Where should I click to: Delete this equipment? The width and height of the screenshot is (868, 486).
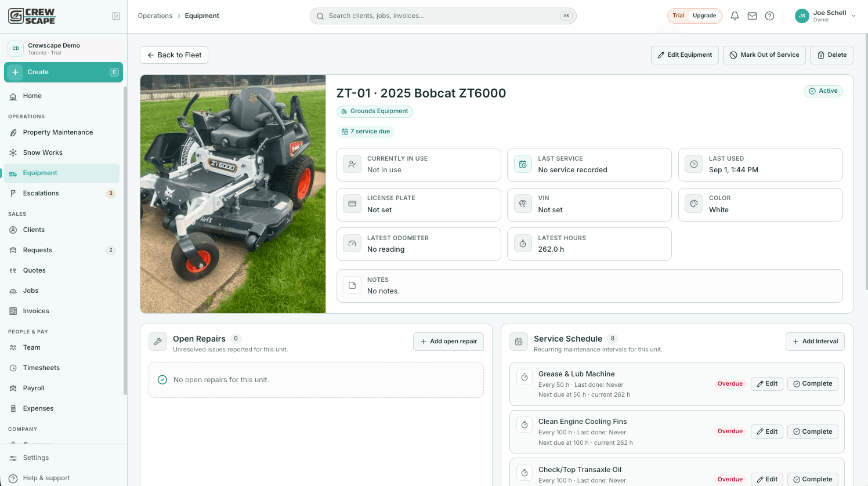pyautogui.click(x=831, y=55)
